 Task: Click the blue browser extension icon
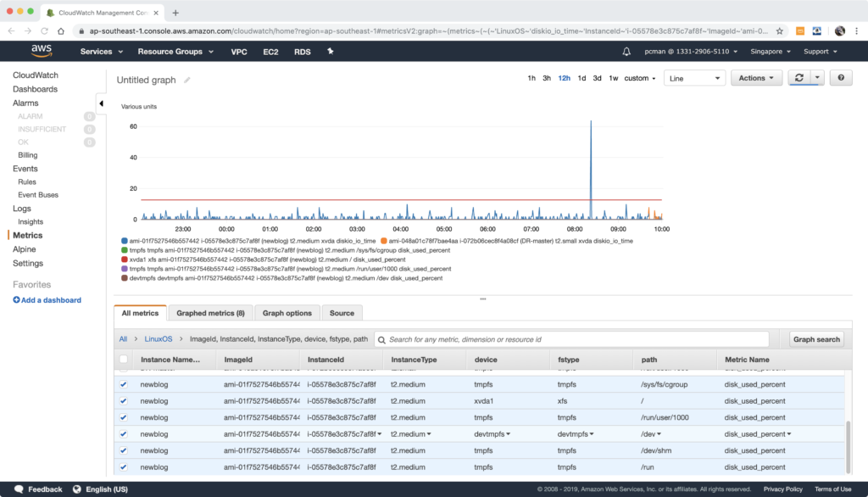coord(817,31)
